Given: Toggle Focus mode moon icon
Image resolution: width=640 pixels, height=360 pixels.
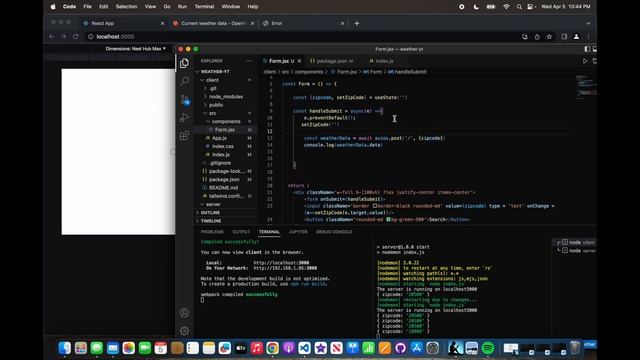Looking at the screenshot, I should click(x=476, y=7).
